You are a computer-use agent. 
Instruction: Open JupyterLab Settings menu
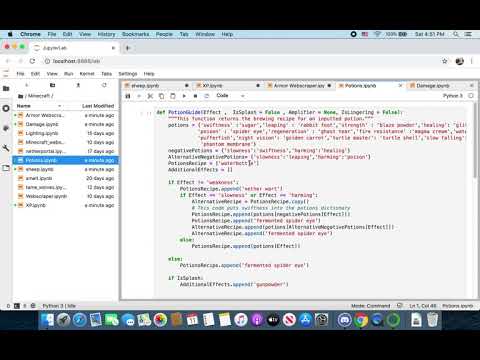pos(128,74)
